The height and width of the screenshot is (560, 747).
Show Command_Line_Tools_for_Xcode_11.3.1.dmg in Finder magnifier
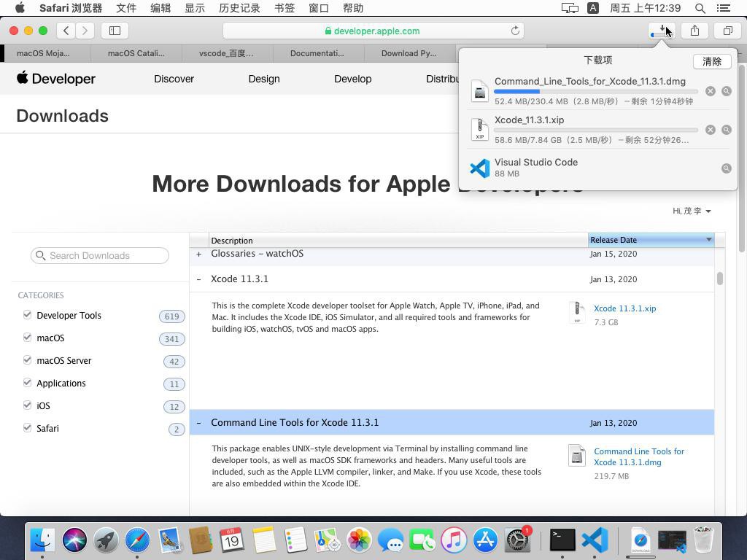point(727,91)
